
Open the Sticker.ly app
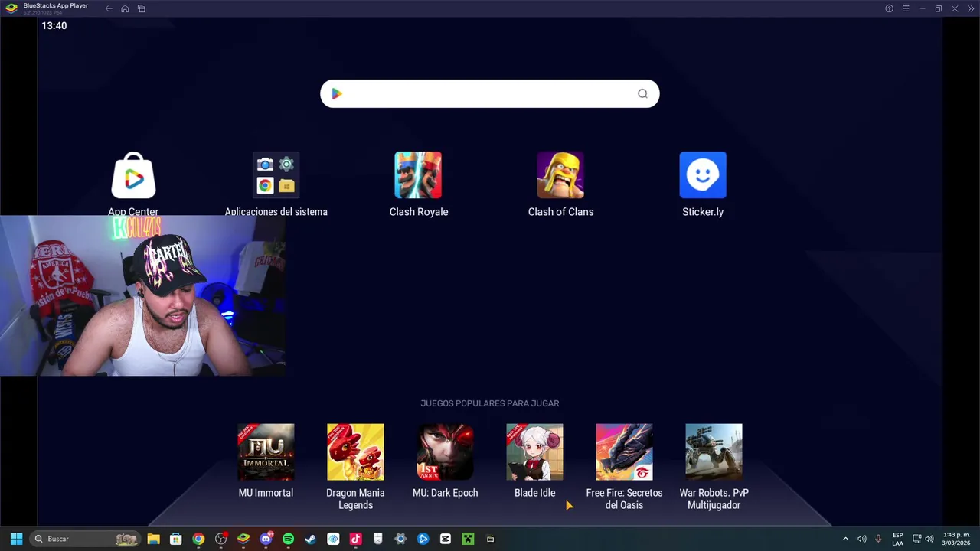tap(703, 175)
